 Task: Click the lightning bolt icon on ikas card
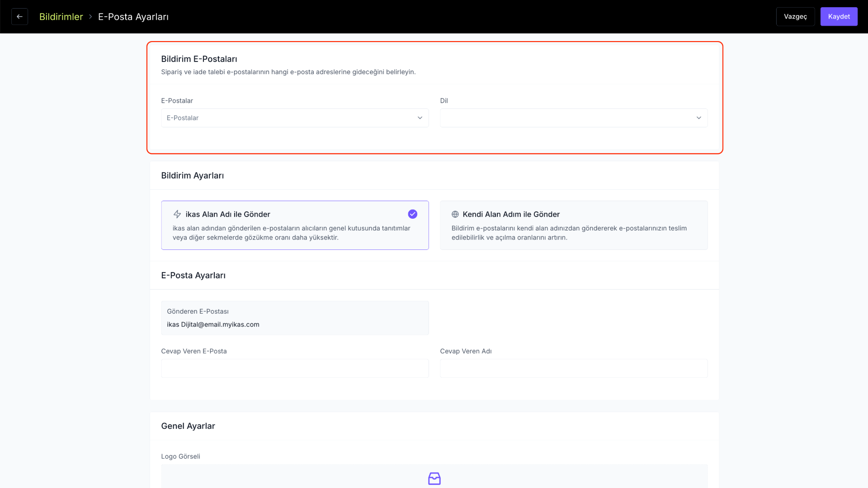(177, 214)
